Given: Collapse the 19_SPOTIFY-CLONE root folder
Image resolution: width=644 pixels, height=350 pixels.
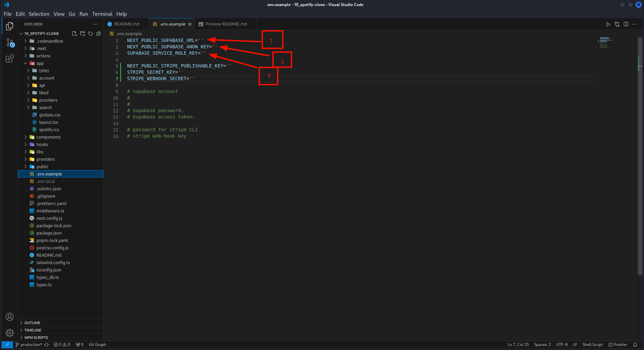Looking at the screenshot, I should pos(42,34).
